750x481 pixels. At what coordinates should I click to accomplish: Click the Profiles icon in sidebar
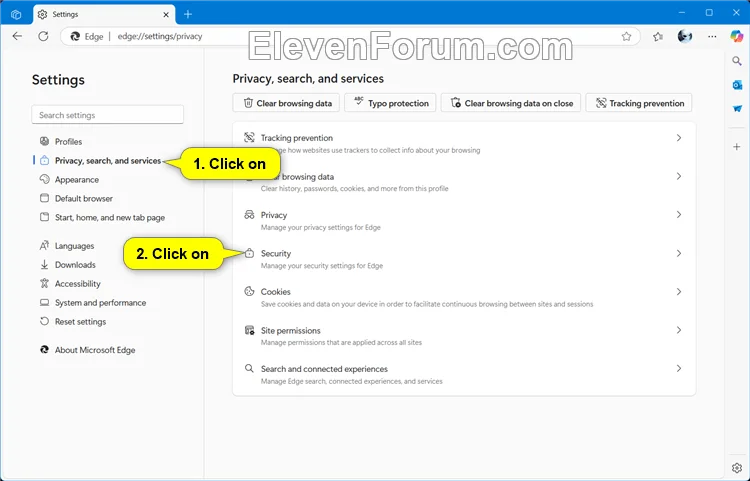[44, 141]
